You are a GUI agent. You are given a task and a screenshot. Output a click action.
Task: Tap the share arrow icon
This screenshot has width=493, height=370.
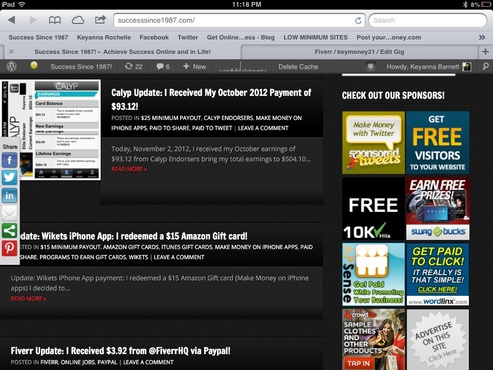100,20
